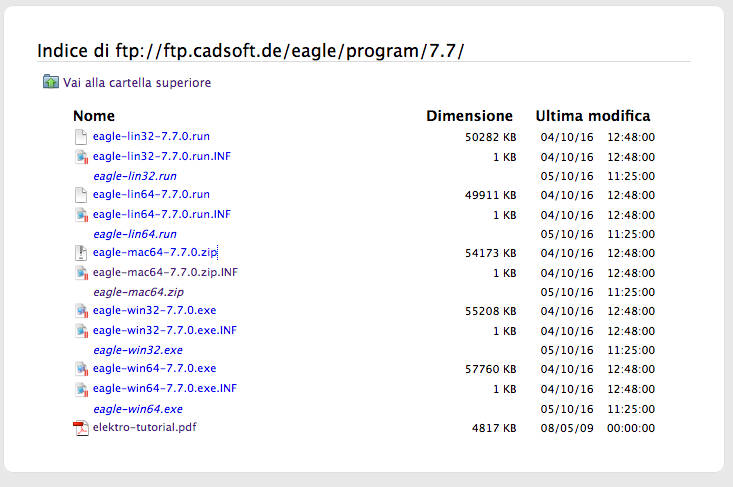Open the italic eagle-lin32.run link
This screenshot has width=733, height=487.
[135, 176]
